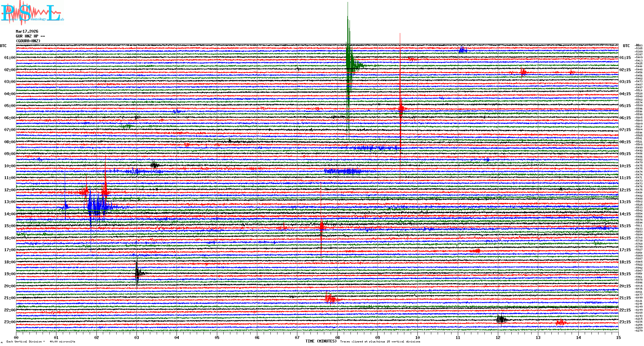
Task: Click the (GOURA-HNZ) station name label
Action: [x=28, y=41]
